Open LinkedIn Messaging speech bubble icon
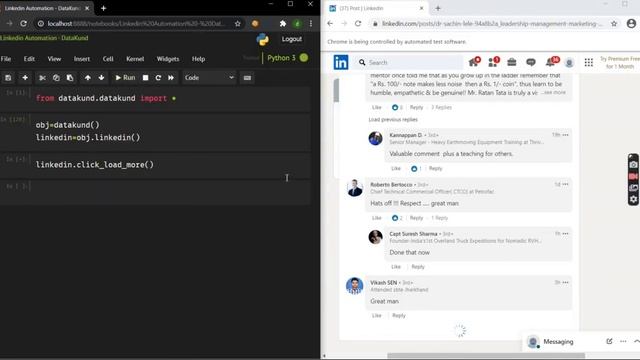The height and width of the screenshot is (360, 640). coord(531,62)
